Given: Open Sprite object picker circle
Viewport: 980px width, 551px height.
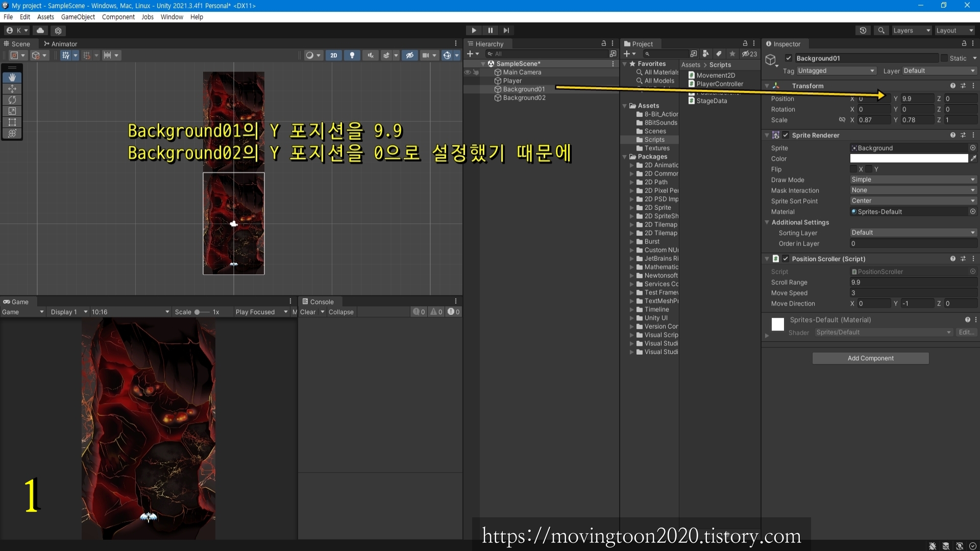Looking at the screenshot, I should 973,148.
